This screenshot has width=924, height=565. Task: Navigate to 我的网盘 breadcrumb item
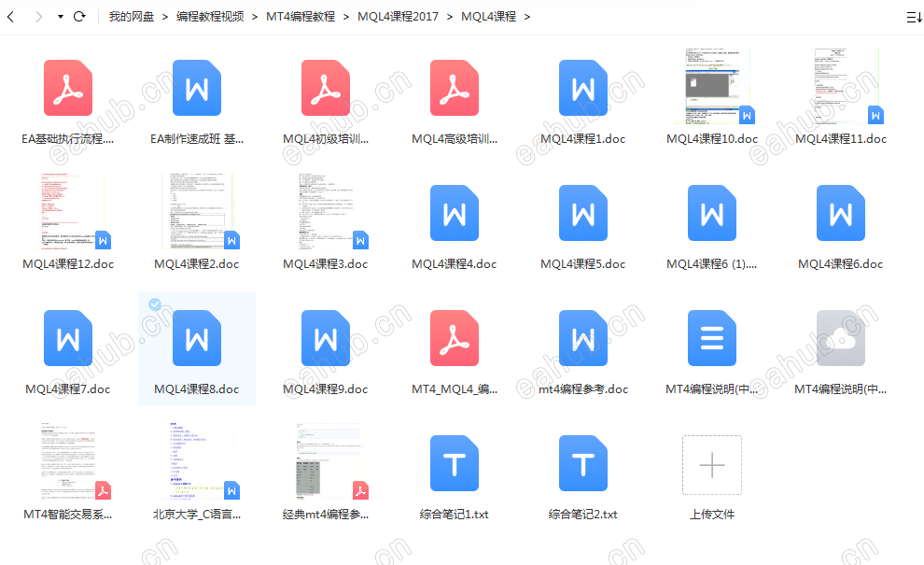coord(132,16)
